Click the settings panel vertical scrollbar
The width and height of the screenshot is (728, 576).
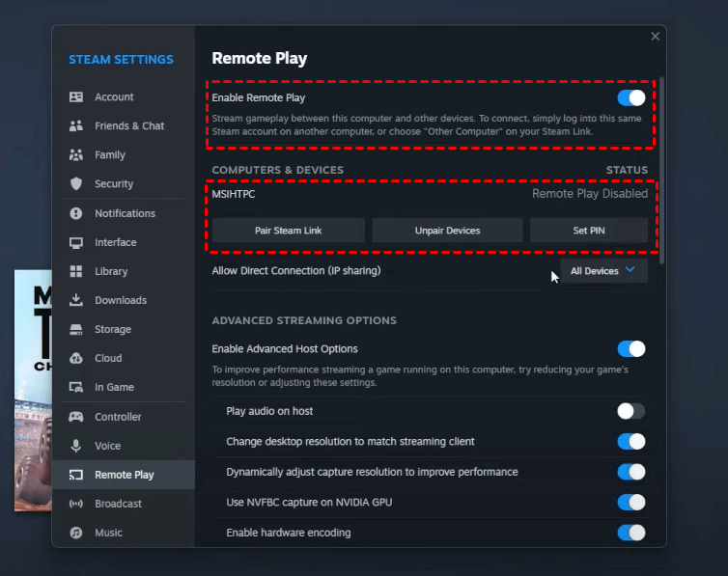click(661, 171)
